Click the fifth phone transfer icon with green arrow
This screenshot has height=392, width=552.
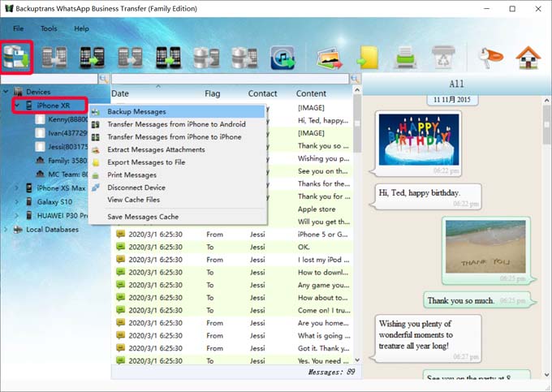click(168, 58)
